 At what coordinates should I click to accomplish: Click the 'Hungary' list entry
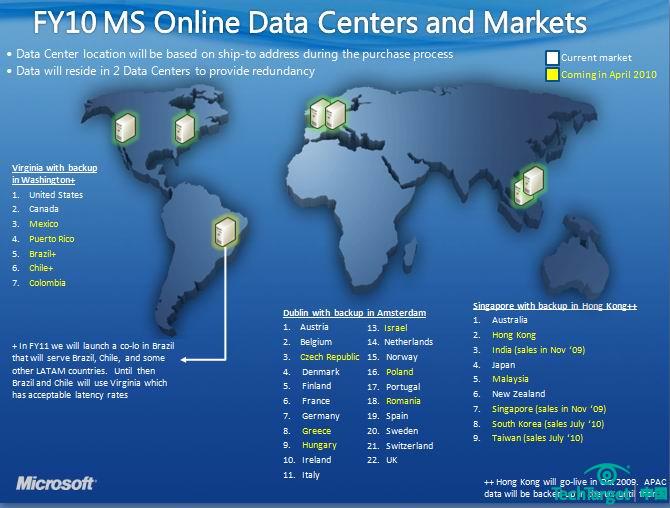pyautogui.click(x=319, y=445)
